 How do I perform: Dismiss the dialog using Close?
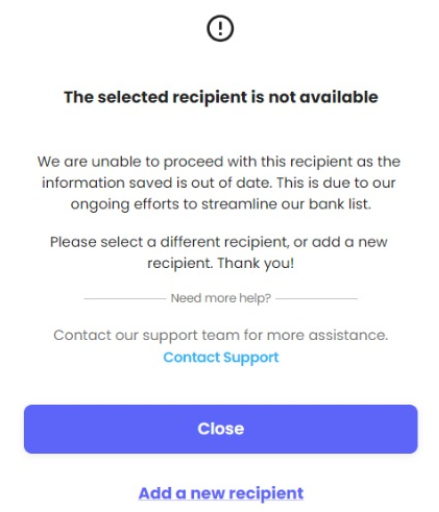click(220, 429)
